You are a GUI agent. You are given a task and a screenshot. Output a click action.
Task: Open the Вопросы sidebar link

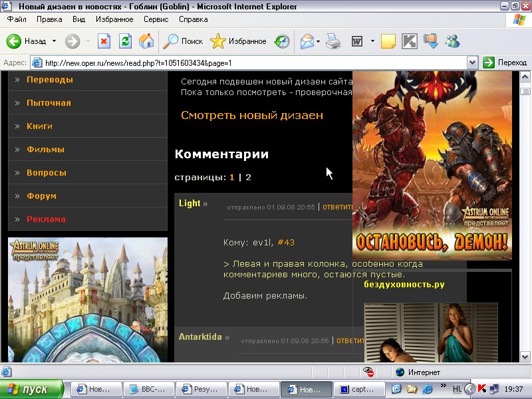coord(47,173)
